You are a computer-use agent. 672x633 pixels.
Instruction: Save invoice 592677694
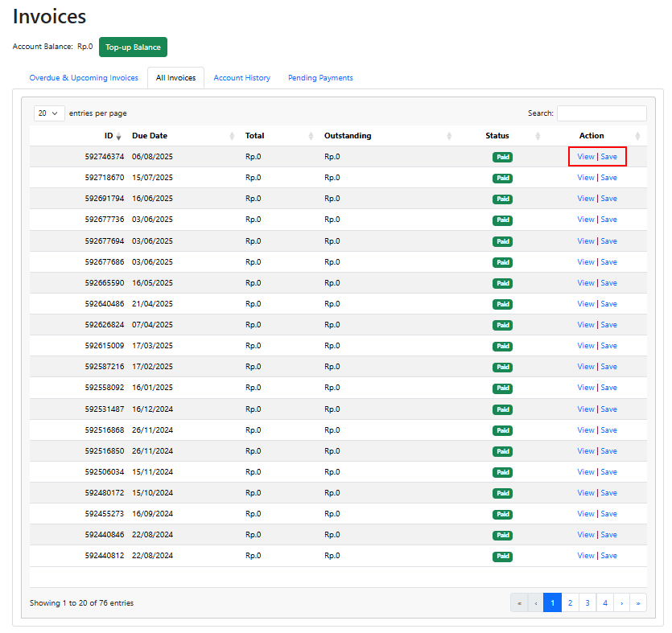[x=608, y=241]
